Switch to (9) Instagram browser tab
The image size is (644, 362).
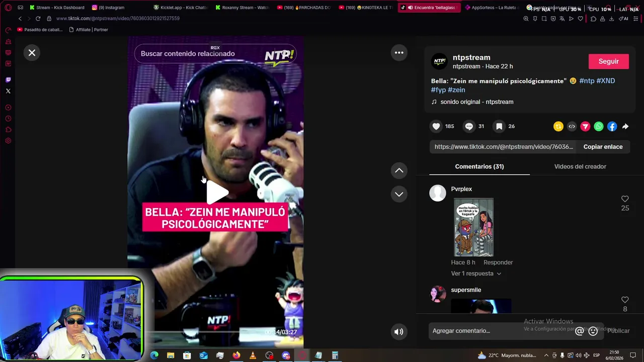pyautogui.click(x=108, y=8)
